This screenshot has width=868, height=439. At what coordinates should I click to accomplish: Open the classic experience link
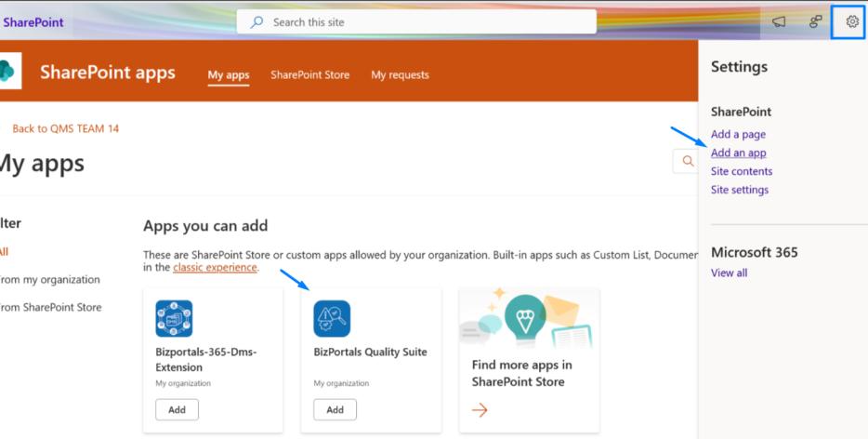point(215,267)
